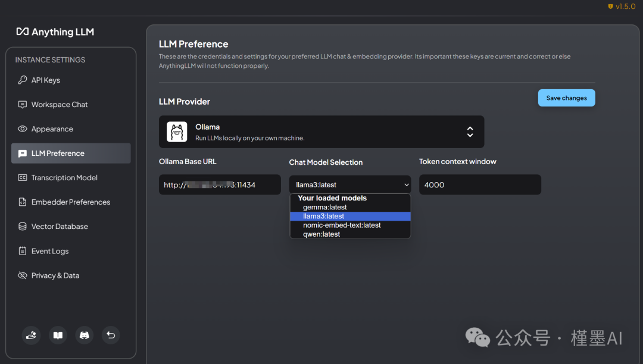Click the Ollama llama logo icon

pyautogui.click(x=177, y=132)
